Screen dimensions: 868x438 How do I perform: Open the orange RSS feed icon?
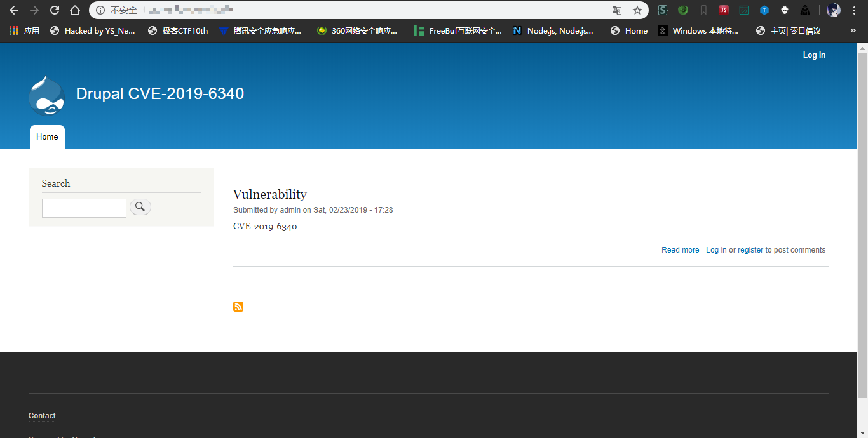click(x=238, y=307)
